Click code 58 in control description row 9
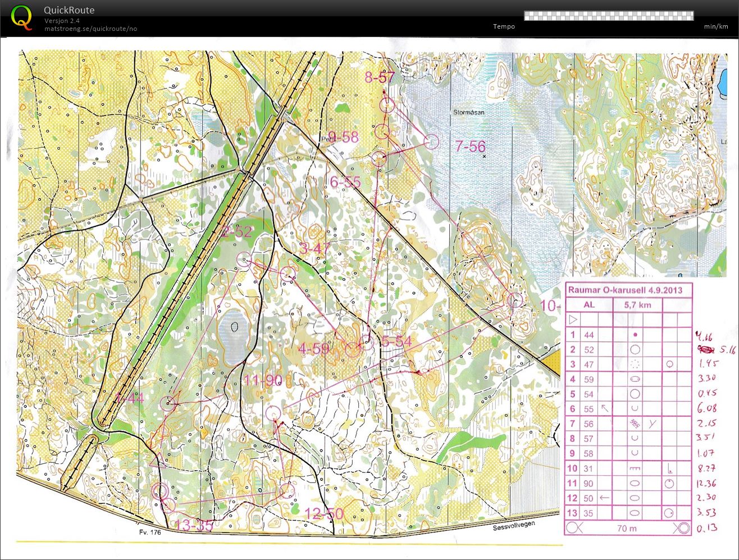This screenshot has width=739, height=560. pos(589,453)
